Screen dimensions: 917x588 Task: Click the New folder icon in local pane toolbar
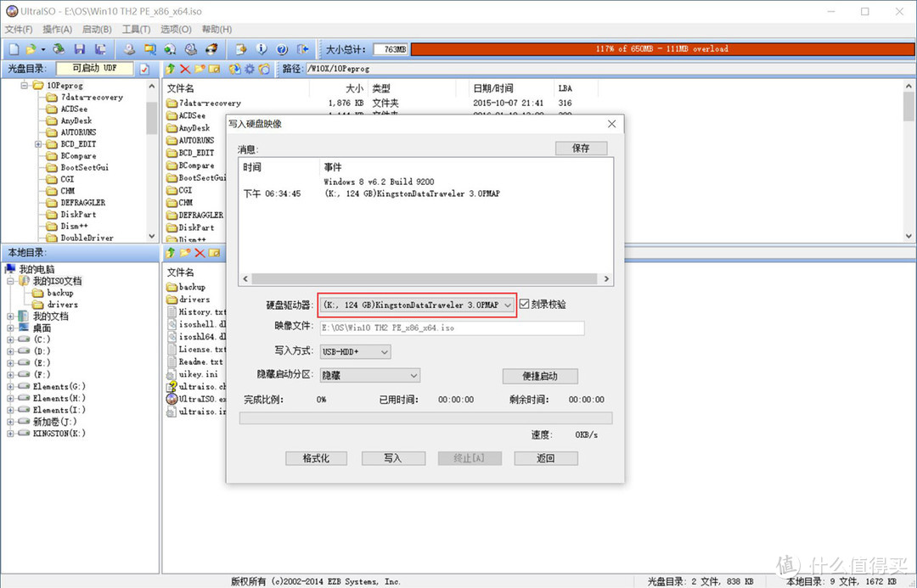pyautogui.click(x=185, y=253)
